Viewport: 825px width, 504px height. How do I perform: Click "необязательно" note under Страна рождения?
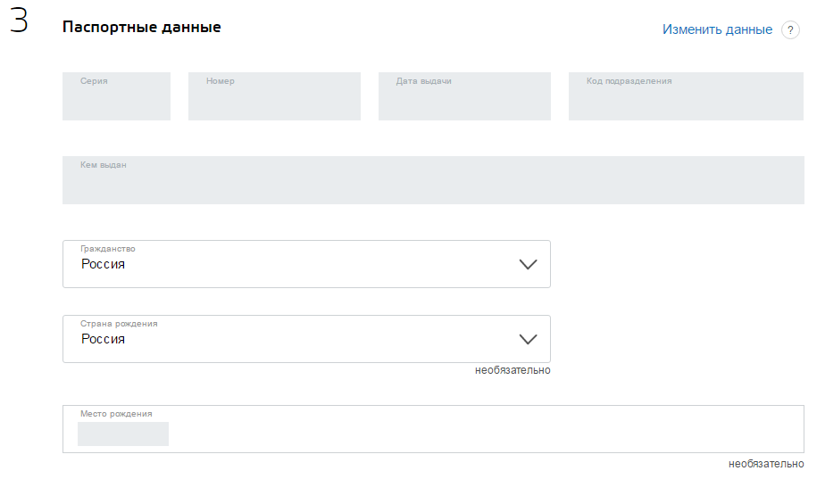click(512, 370)
